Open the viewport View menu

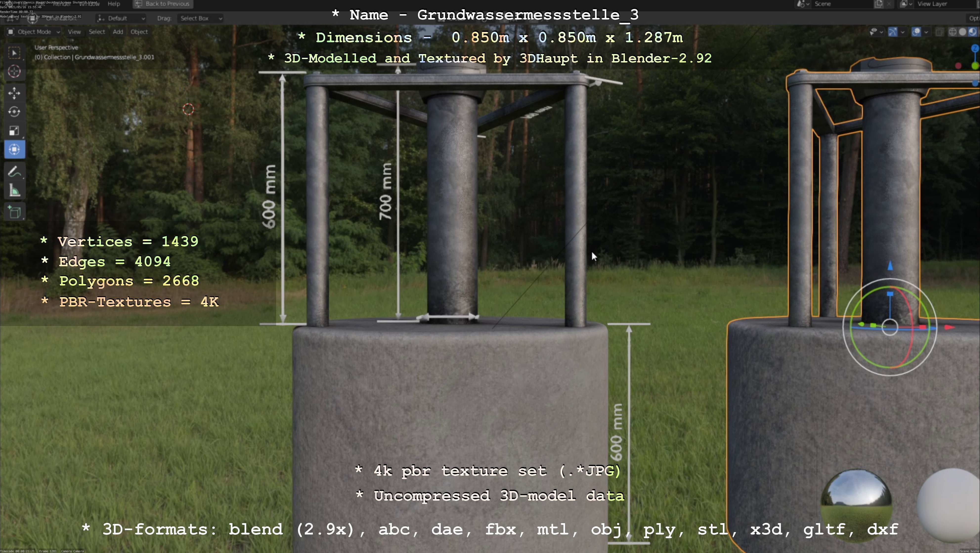[74, 32]
